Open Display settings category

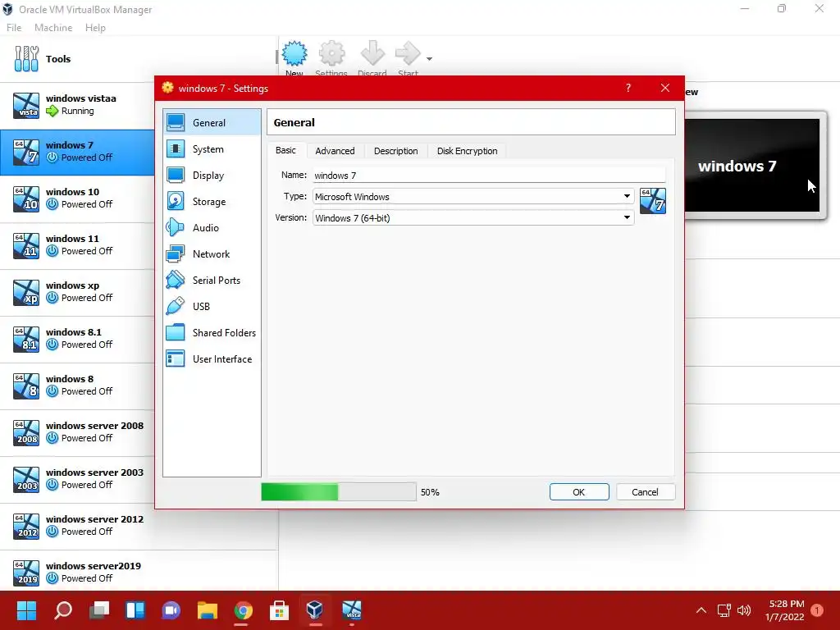click(212, 176)
